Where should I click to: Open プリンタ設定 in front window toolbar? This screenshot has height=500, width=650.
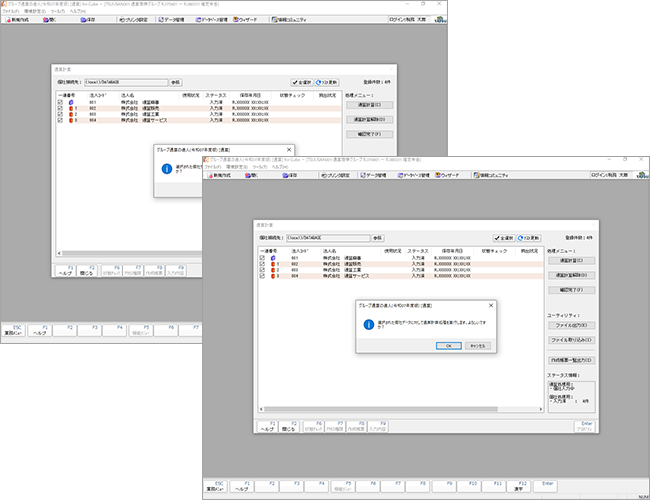tap(336, 176)
